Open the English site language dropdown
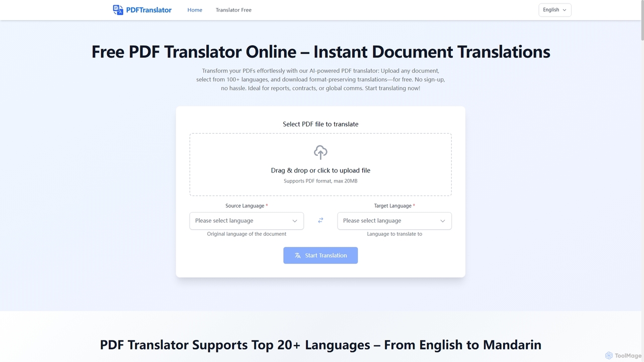 [x=555, y=10]
